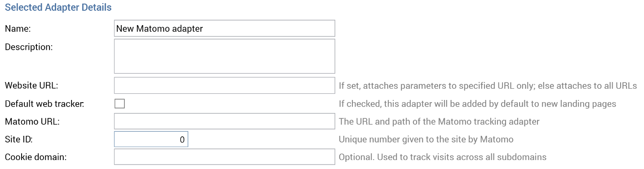Click the Matomo URL input box
This screenshot has width=644, height=169.
[224, 121]
